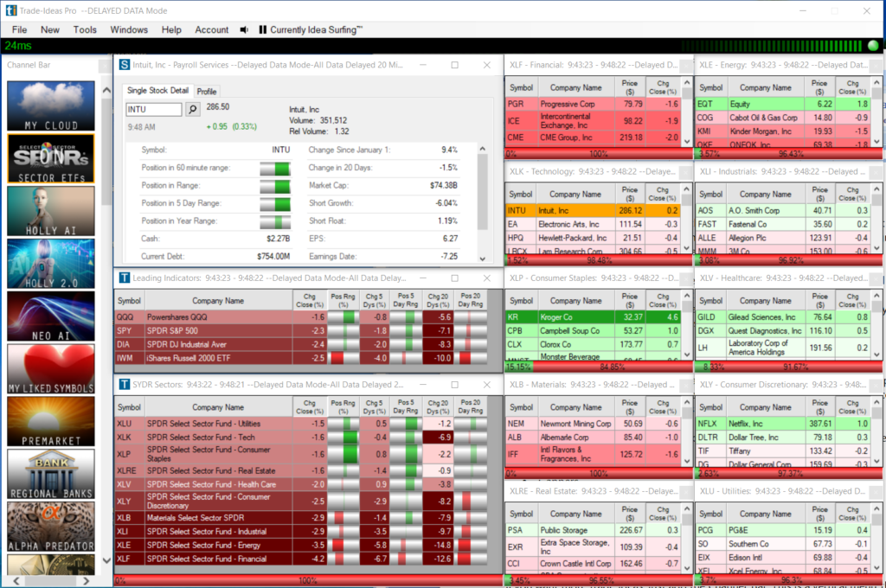Click the Price header in XLF Financial window
The width and height of the screenshot is (886, 588).
tap(630, 87)
